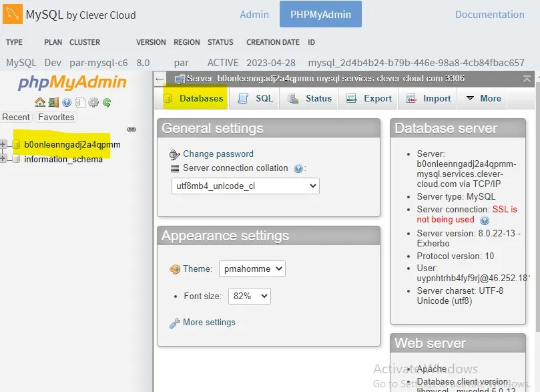This screenshot has height=392, width=540.
Task: Open navigation panel settings gear icon
Action: 93,102
